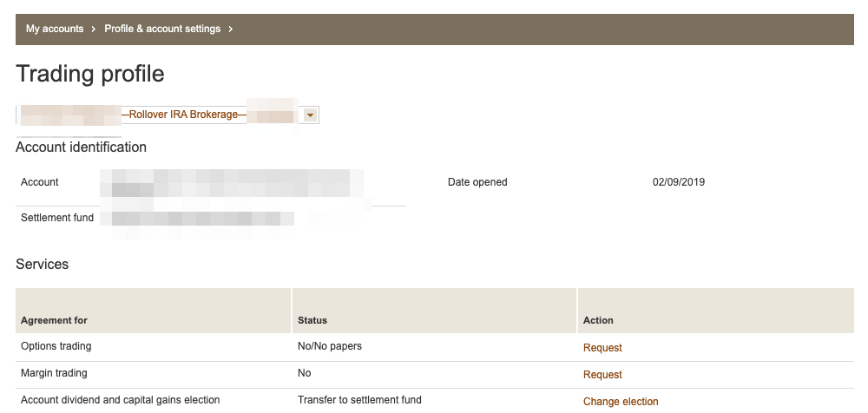
Task: Click chevron arrow after My accounts
Action: point(93,29)
